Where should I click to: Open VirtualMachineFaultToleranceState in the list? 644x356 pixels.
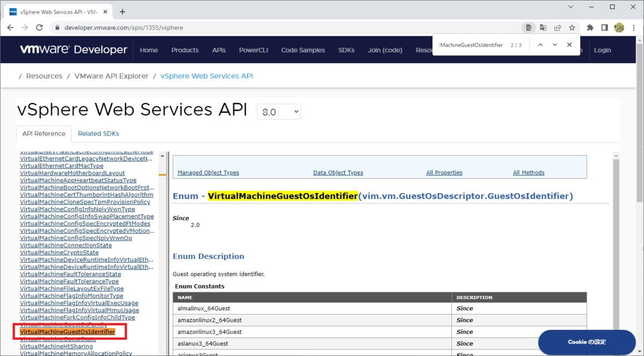(70, 274)
